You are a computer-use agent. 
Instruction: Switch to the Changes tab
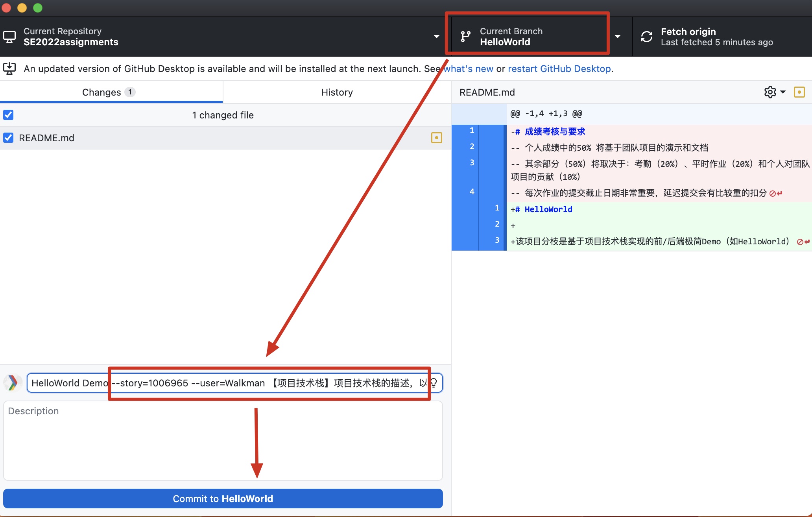coord(111,92)
